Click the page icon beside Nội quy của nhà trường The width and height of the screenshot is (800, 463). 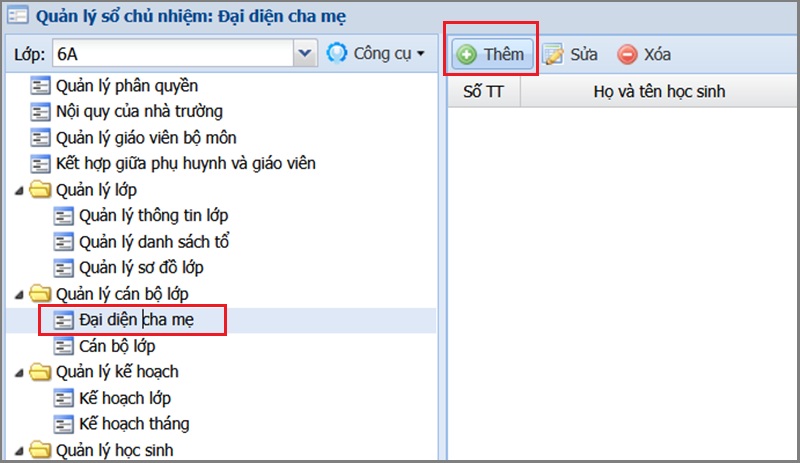point(40,111)
